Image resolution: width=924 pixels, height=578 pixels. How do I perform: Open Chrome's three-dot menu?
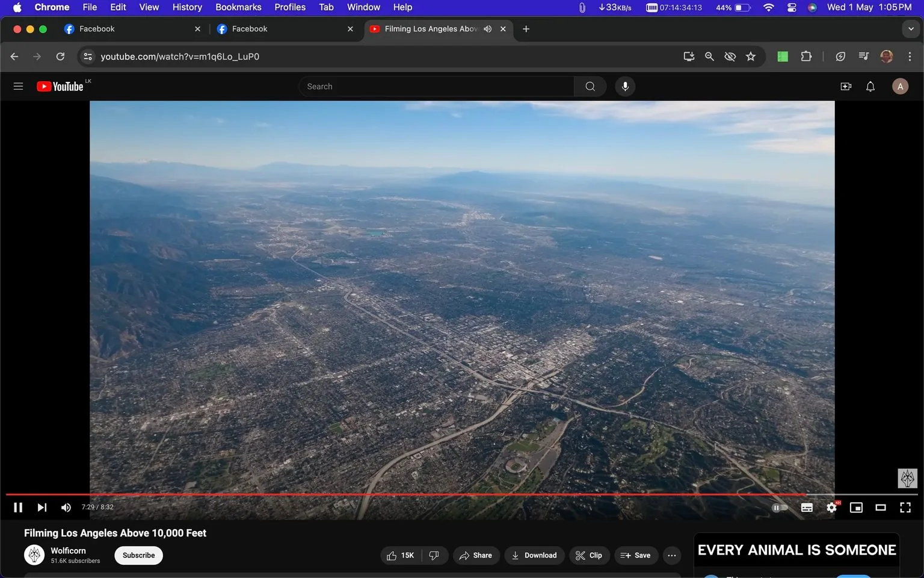pos(910,56)
